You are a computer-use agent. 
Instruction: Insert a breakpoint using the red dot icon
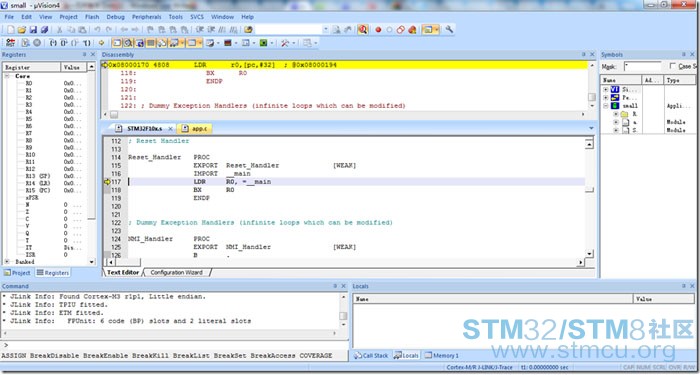(x=378, y=29)
